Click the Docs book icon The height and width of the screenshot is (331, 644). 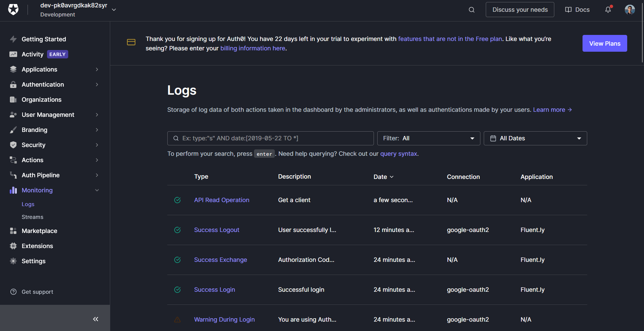(x=568, y=10)
